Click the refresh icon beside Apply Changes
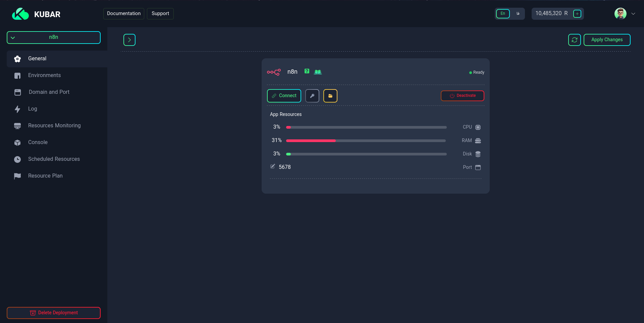The height and width of the screenshot is (323, 644). [x=575, y=40]
